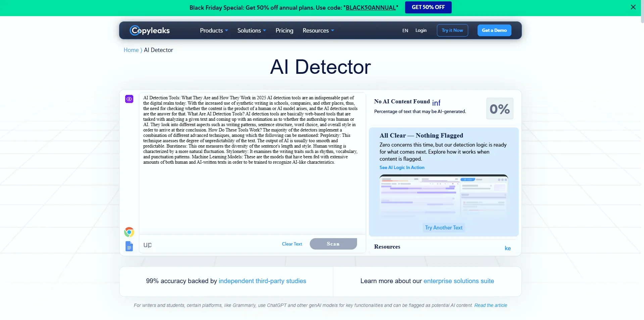Click the purple eye icon beside text box
This screenshot has width=644, height=320.
(x=129, y=99)
